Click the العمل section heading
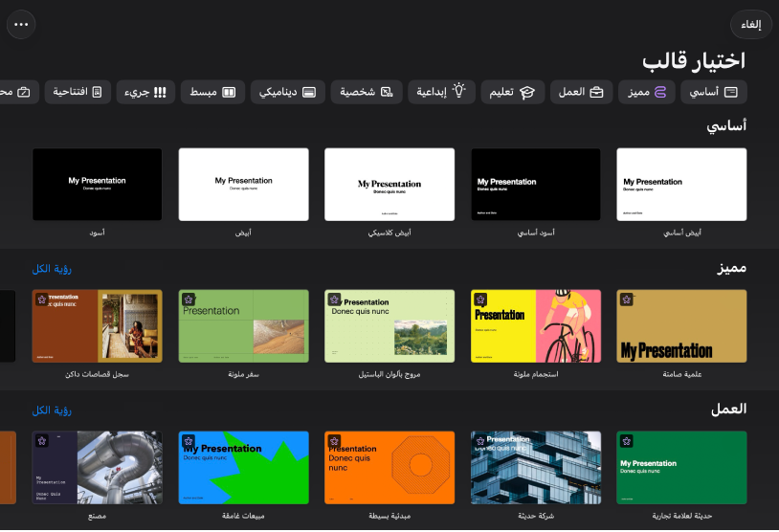Viewport: 779px width, 532px height. click(729, 410)
